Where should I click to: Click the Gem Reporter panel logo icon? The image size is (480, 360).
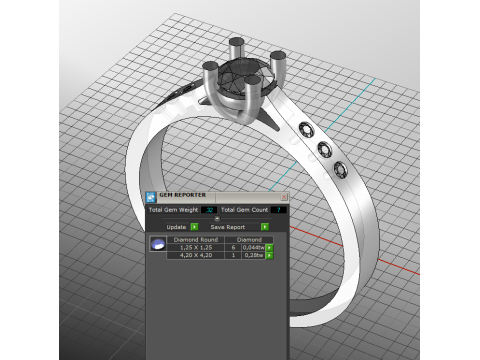(x=151, y=197)
